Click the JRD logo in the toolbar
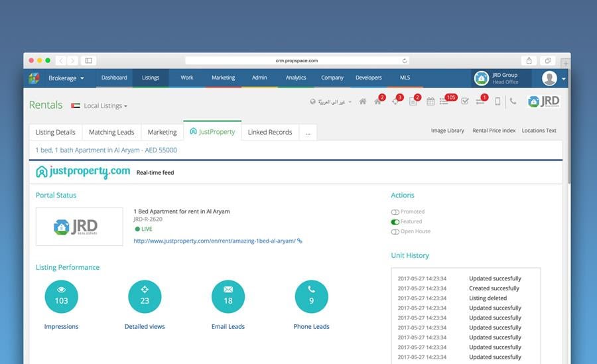597x364 pixels. point(544,101)
